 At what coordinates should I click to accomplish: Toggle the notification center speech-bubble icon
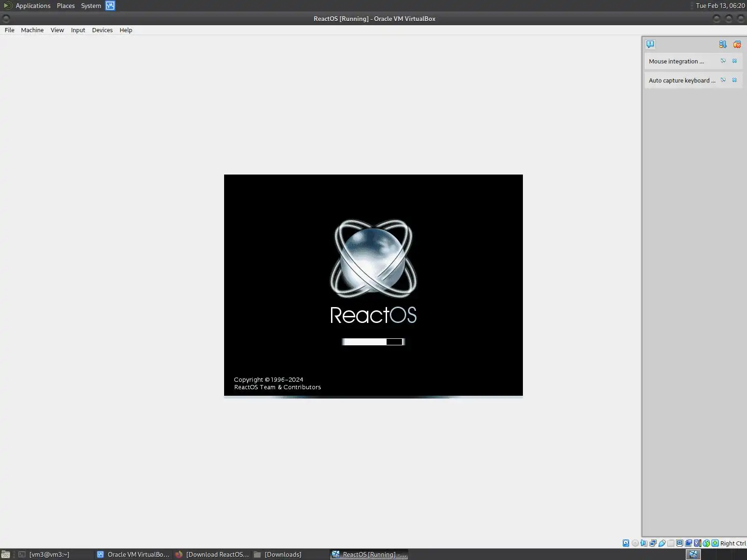[650, 44]
